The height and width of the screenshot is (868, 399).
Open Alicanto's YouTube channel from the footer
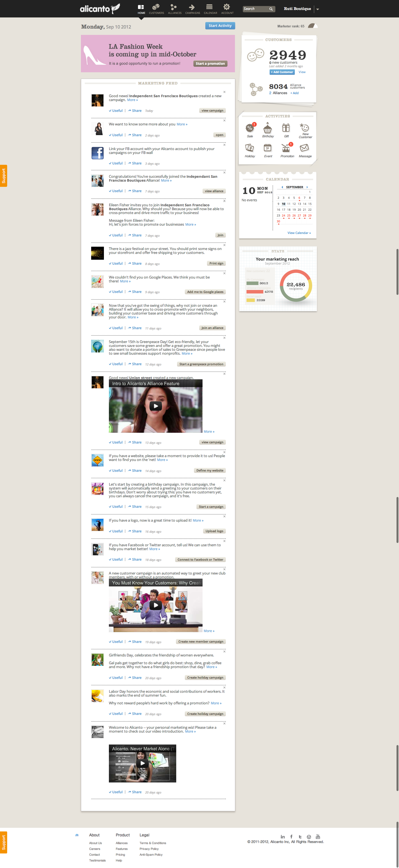(x=318, y=836)
